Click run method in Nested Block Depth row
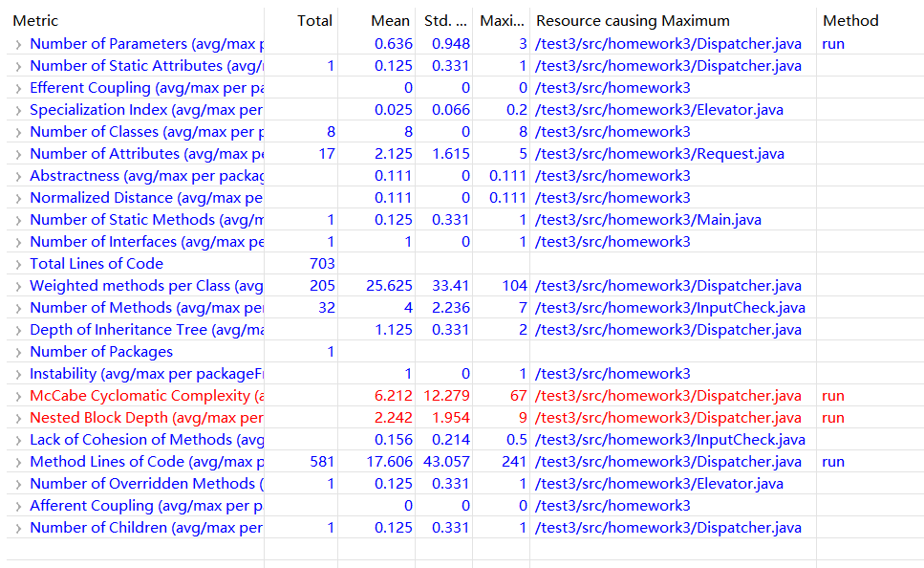The image size is (924, 568). pos(832,418)
